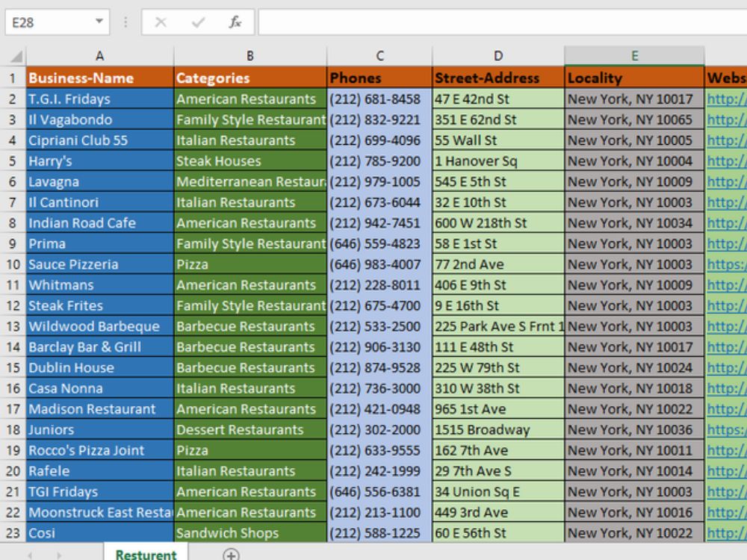Select the New York, NY 10036 cell
This screenshot has height=560, width=747.
point(634,429)
